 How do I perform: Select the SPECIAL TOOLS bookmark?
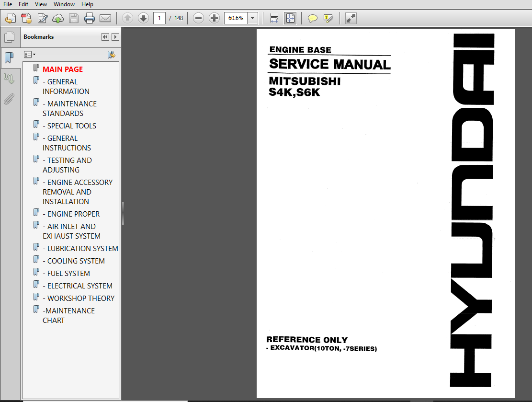pos(69,126)
